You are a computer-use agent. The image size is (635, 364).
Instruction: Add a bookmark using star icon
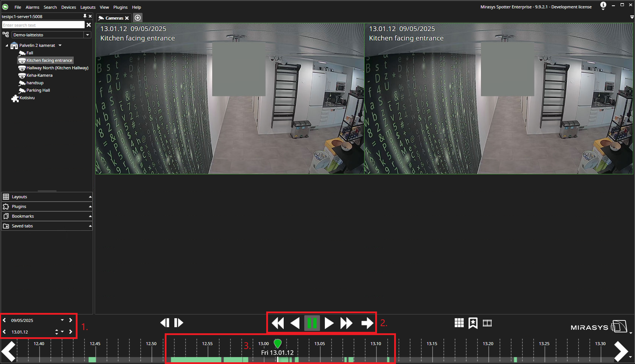tap(473, 323)
